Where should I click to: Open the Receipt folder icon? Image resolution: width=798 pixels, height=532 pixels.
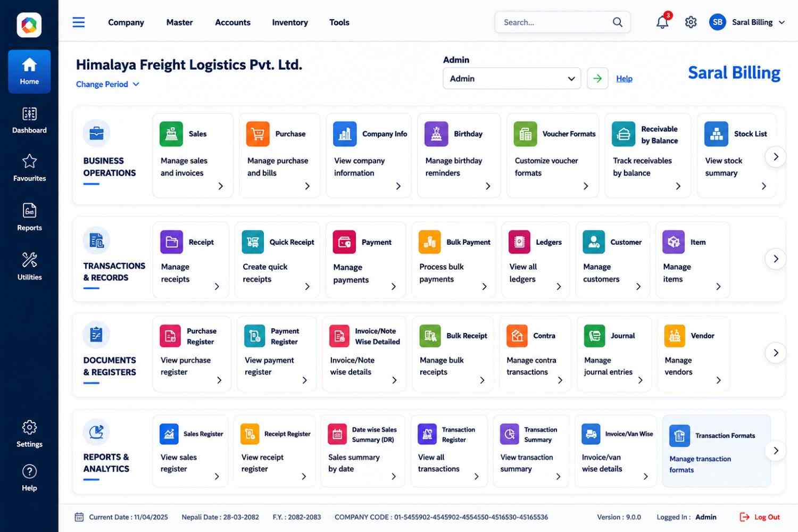(x=172, y=242)
